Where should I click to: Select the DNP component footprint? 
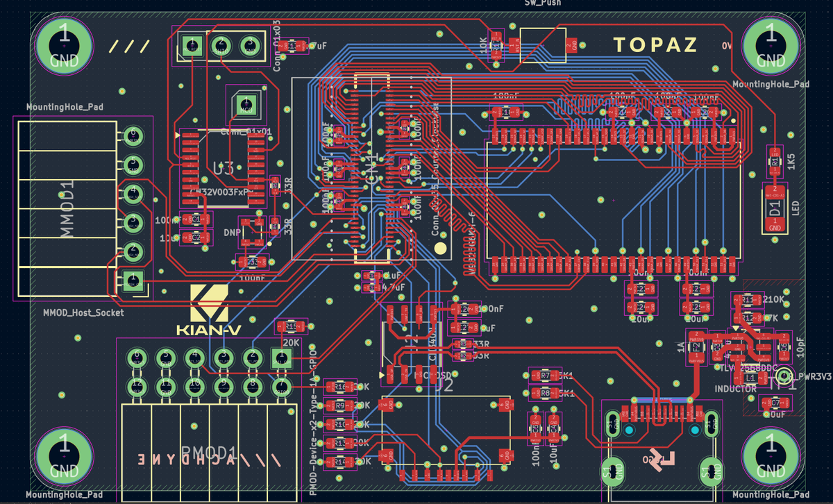253,231
